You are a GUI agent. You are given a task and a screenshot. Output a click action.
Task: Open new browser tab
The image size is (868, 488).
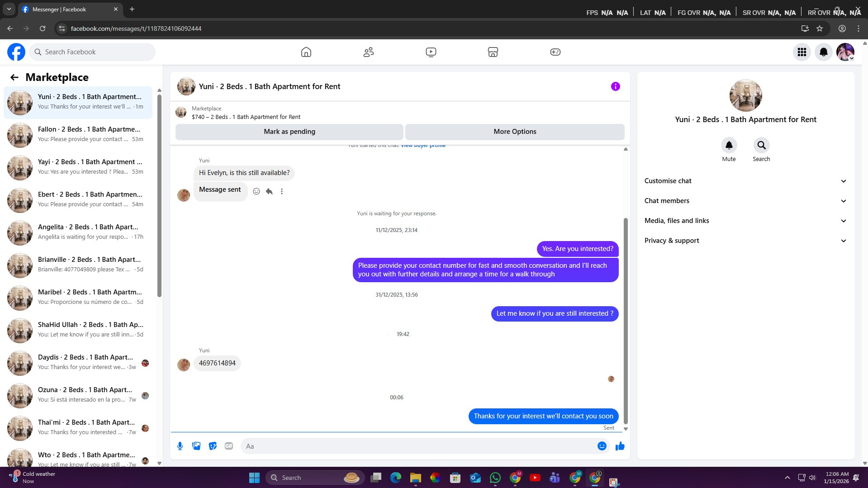pos(132,9)
